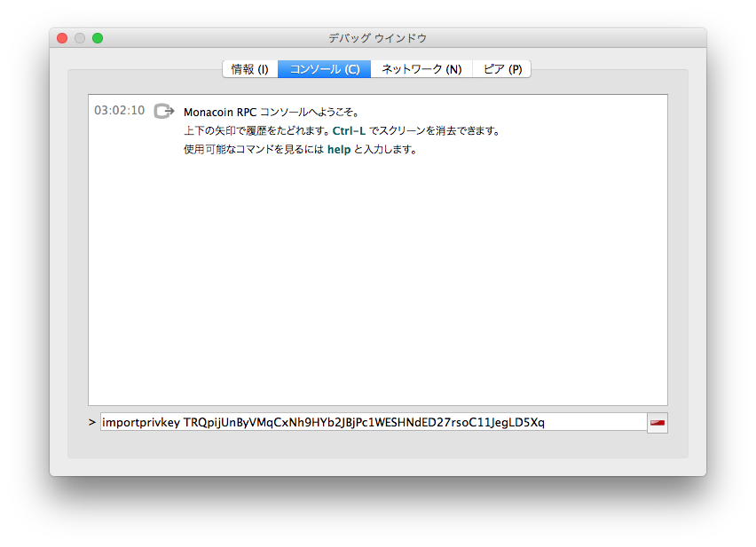
Task: Click the デバッグ ウインドウ window title
Action: 377,38
